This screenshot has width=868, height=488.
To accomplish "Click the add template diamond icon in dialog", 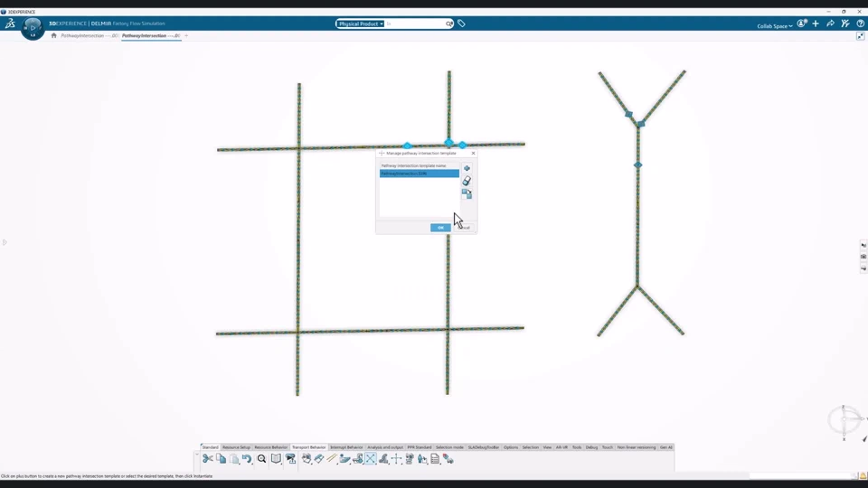I will pyautogui.click(x=467, y=168).
